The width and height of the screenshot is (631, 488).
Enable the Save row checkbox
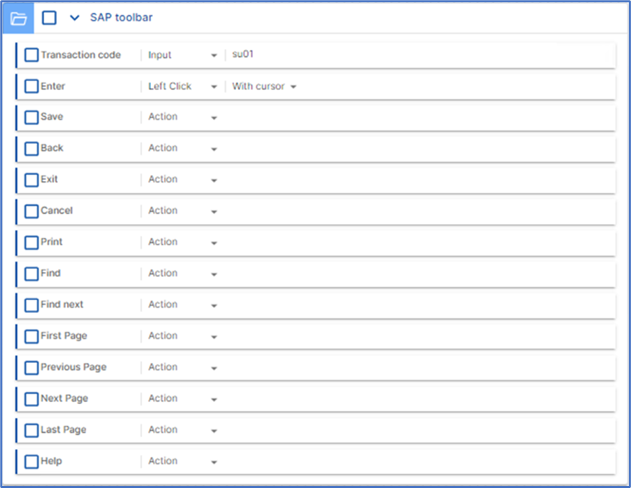click(32, 118)
